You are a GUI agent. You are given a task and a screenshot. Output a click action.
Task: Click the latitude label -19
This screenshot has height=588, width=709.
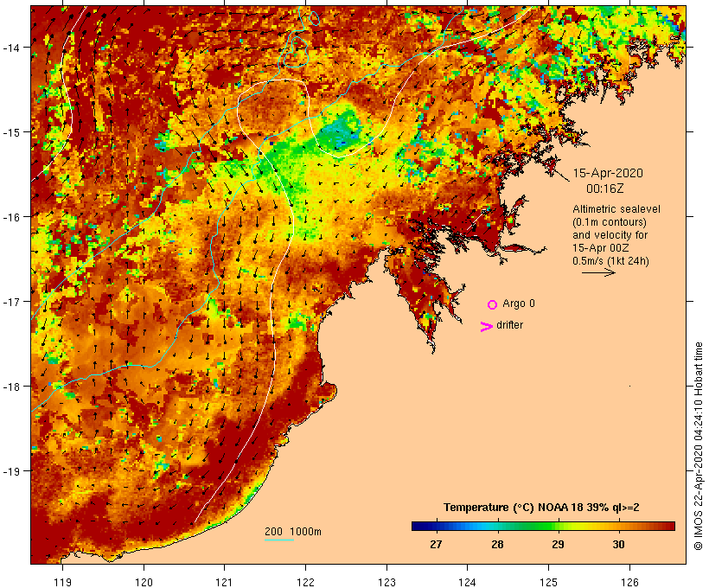(x=11, y=471)
